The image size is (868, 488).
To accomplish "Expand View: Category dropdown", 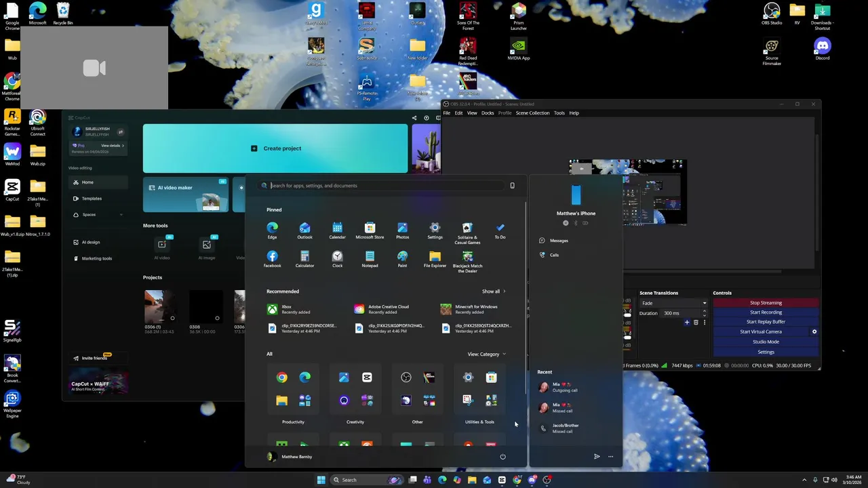I will tap(486, 354).
